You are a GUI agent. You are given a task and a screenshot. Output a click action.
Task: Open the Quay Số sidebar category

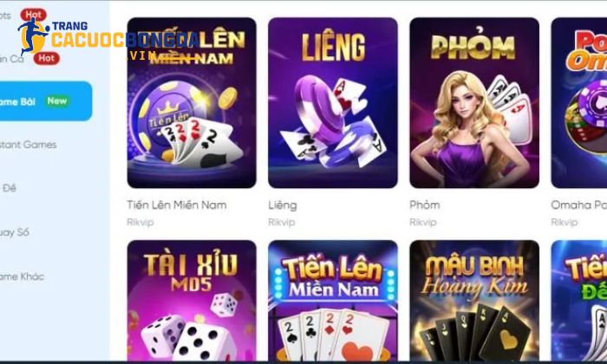(15, 232)
